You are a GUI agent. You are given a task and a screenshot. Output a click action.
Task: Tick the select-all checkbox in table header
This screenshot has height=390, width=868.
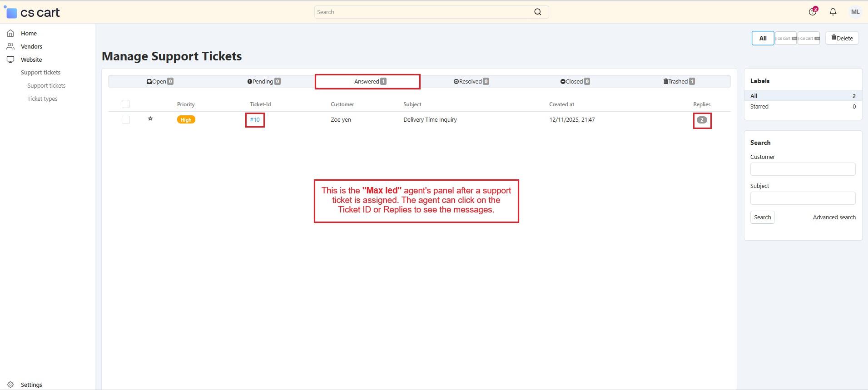[126, 104]
